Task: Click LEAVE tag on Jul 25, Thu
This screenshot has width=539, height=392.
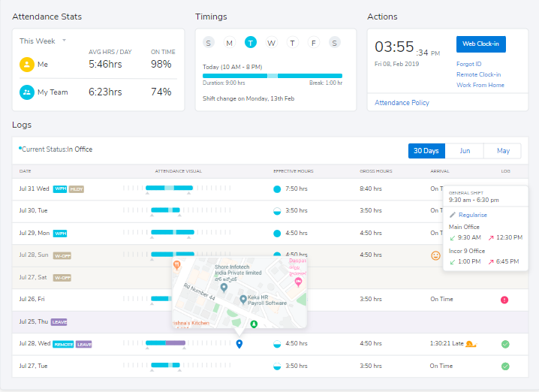Action: [59, 322]
